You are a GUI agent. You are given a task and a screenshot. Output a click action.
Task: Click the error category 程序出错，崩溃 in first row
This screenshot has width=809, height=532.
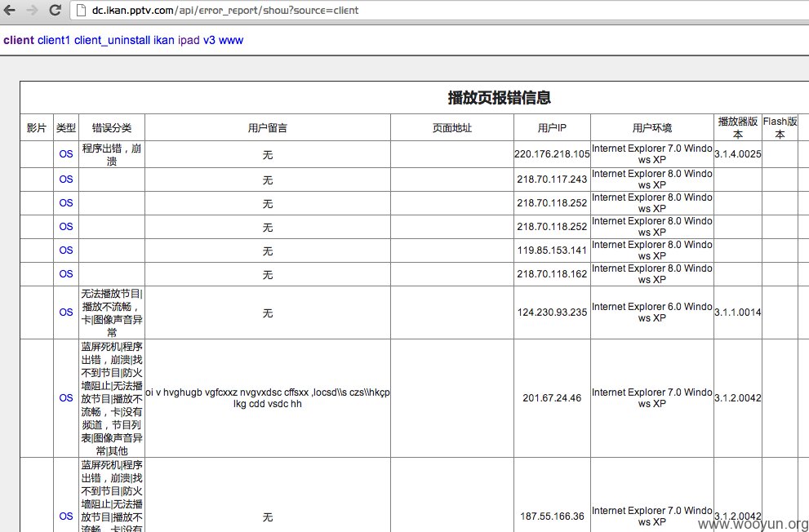112,154
